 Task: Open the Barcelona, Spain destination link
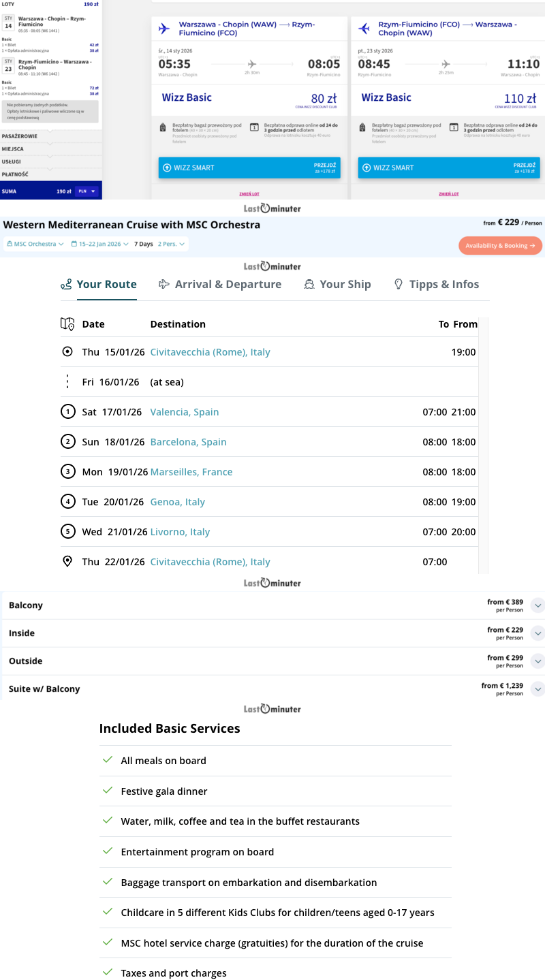point(188,442)
